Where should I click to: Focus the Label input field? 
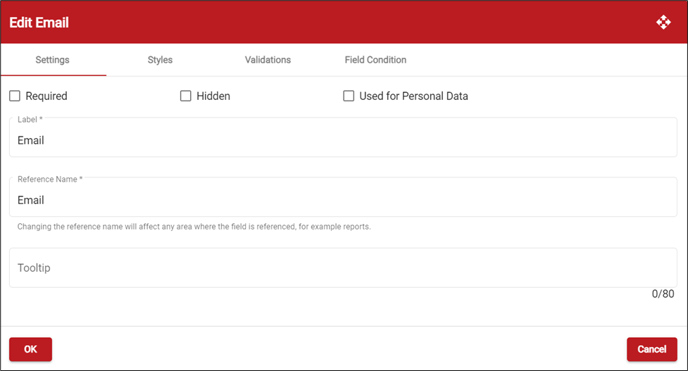(x=343, y=137)
